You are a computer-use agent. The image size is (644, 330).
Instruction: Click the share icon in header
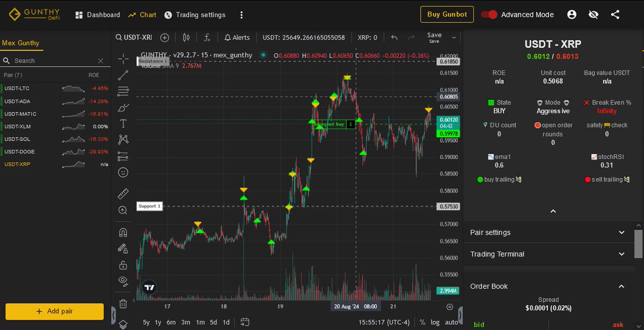click(x=615, y=14)
